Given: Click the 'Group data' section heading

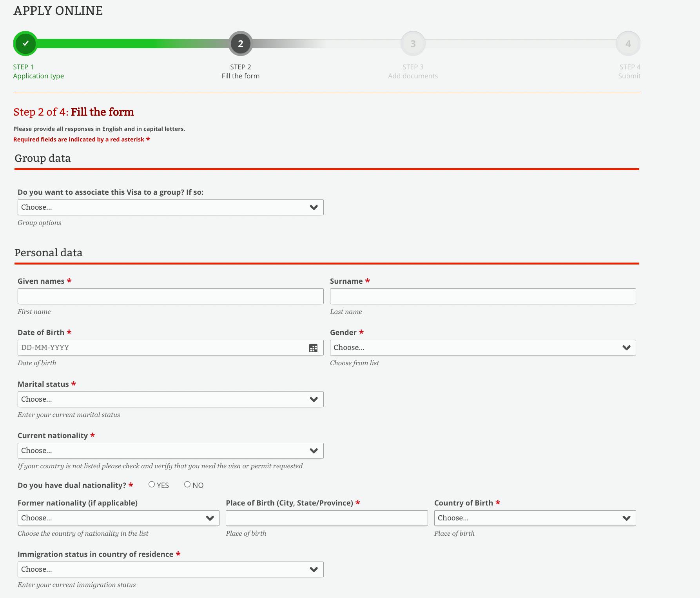Looking at the screenshot, I should tap(43, 158).
